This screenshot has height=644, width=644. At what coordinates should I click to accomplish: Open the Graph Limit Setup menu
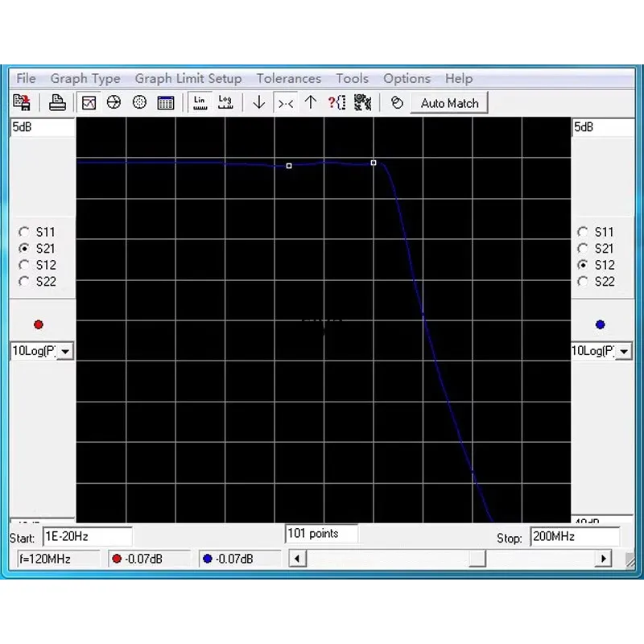click(188, 78)
